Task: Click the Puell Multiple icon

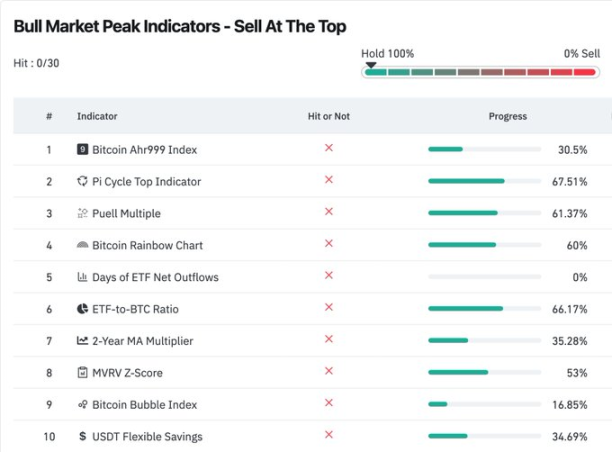Action: (82, 213)
